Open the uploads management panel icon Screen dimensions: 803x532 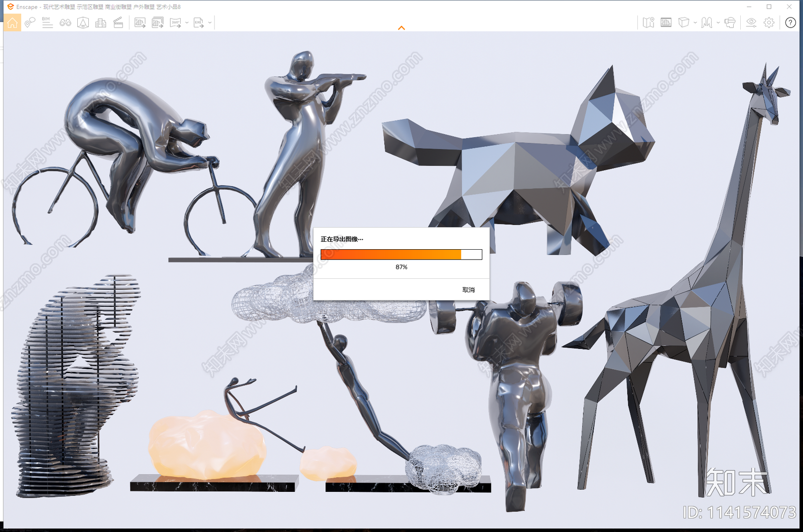[666, 23]
